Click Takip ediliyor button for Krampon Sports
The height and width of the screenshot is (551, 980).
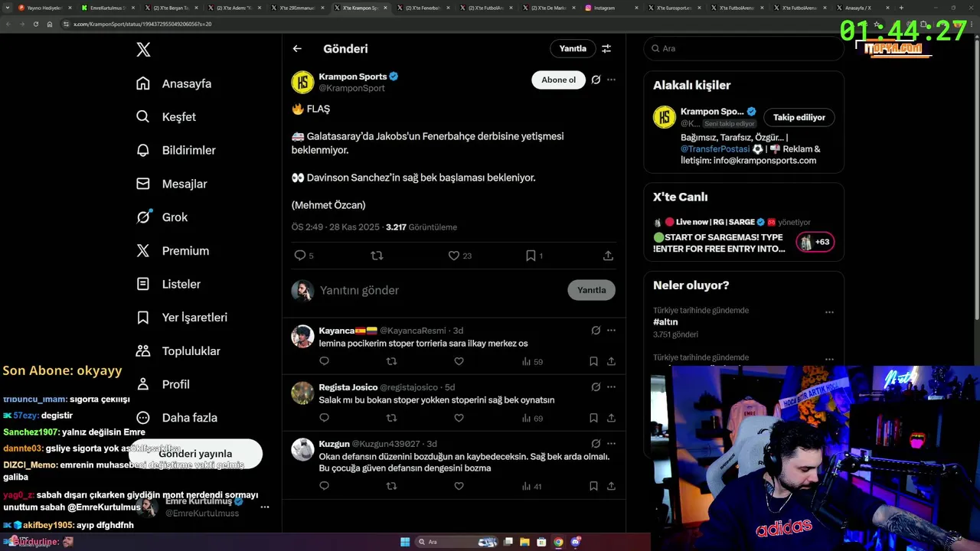click(x=799, y=117)
